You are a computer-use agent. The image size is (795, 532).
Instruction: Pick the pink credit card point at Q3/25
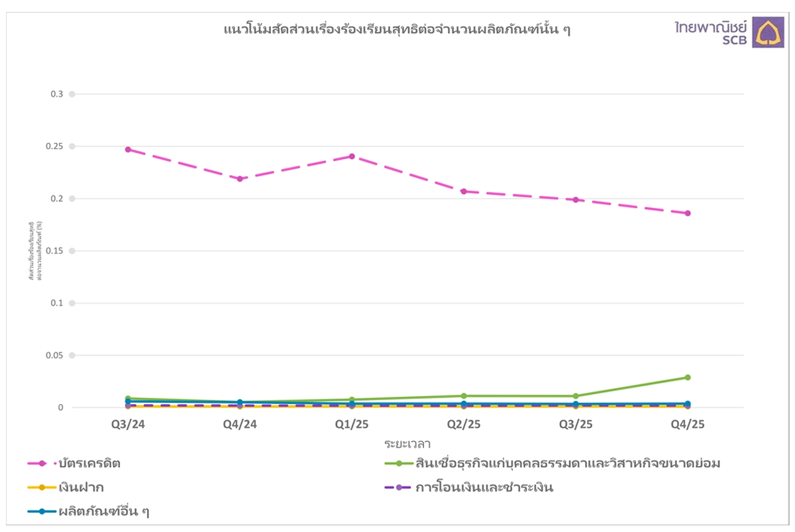[576, 199]
